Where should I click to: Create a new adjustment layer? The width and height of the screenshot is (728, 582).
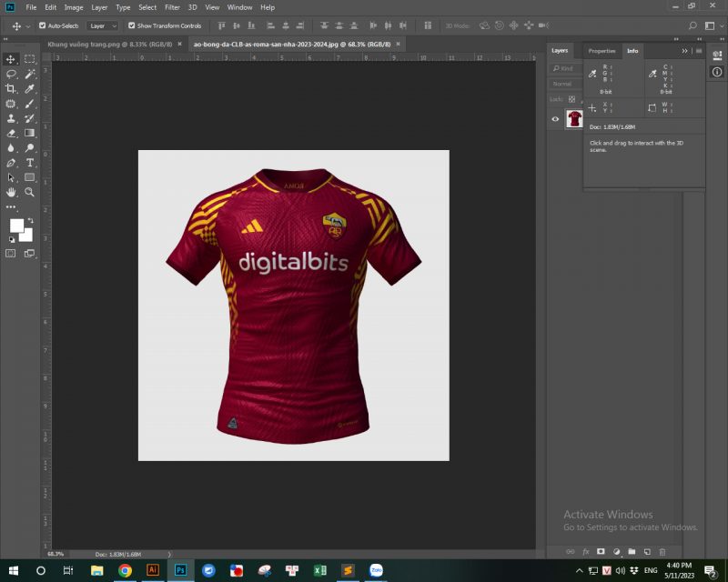616,552
